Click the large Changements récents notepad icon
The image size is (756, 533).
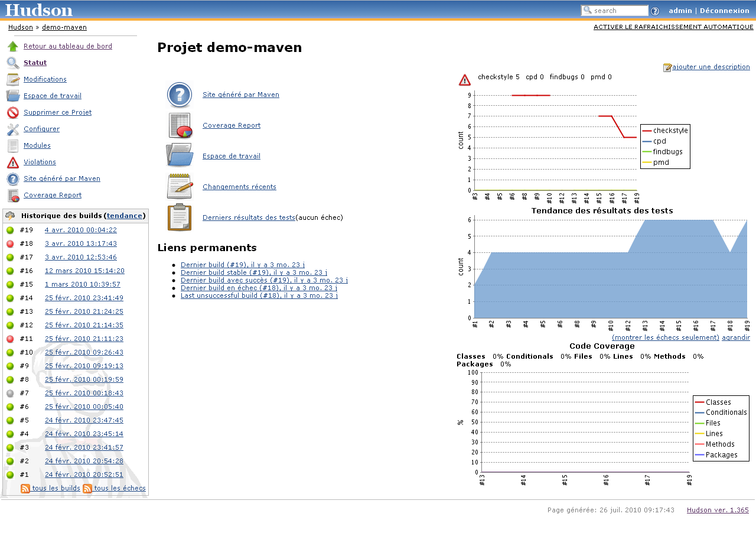[x=180, y=187]
